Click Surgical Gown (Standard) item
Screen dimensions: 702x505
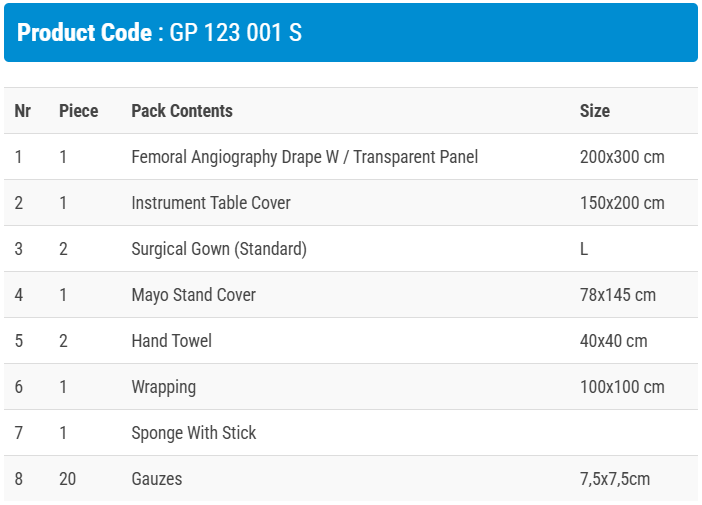(x=219, y=249)
